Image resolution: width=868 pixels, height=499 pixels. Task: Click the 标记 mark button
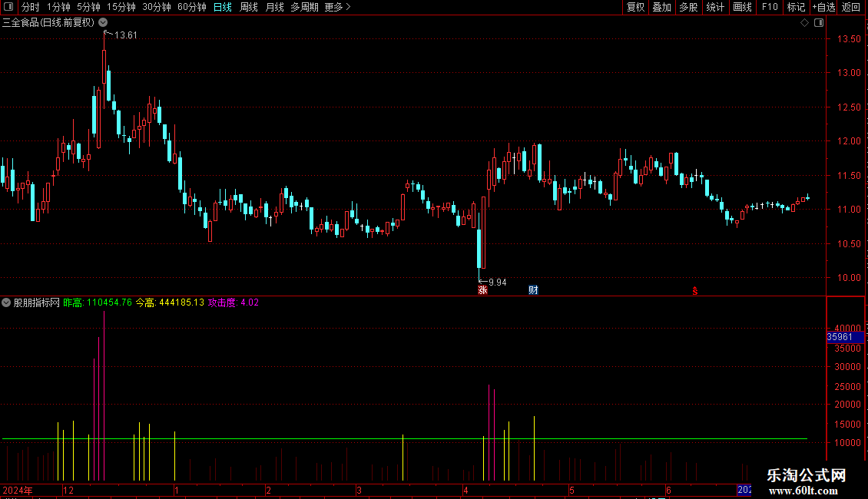(796, 7)
